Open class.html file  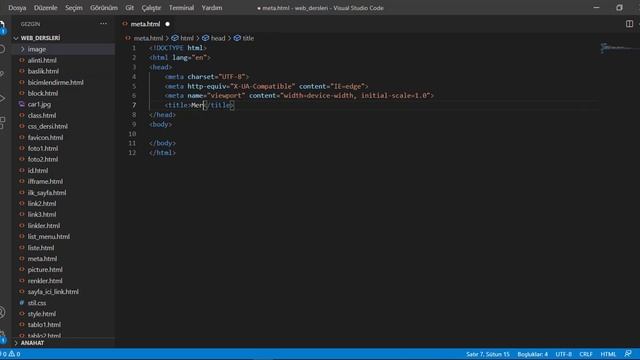42,115
